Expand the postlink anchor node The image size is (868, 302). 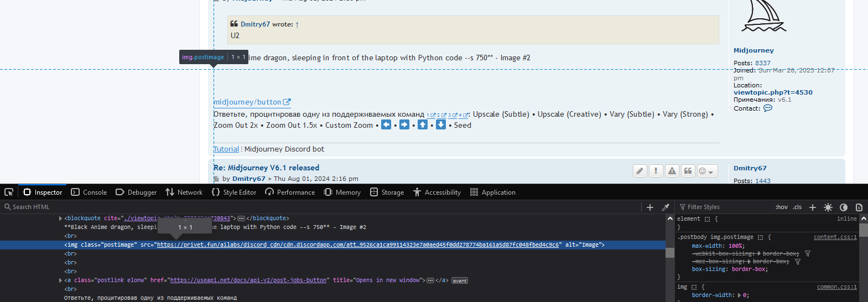coord(60,280)
